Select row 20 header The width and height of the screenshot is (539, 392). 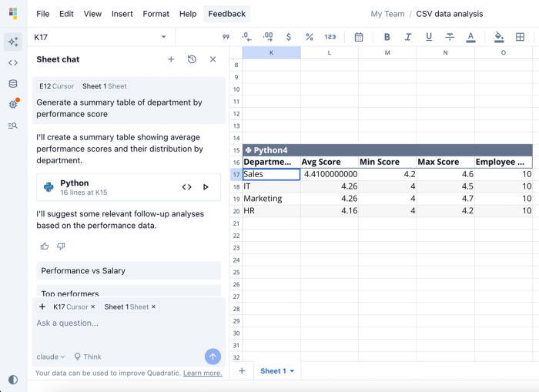[236, 211]
